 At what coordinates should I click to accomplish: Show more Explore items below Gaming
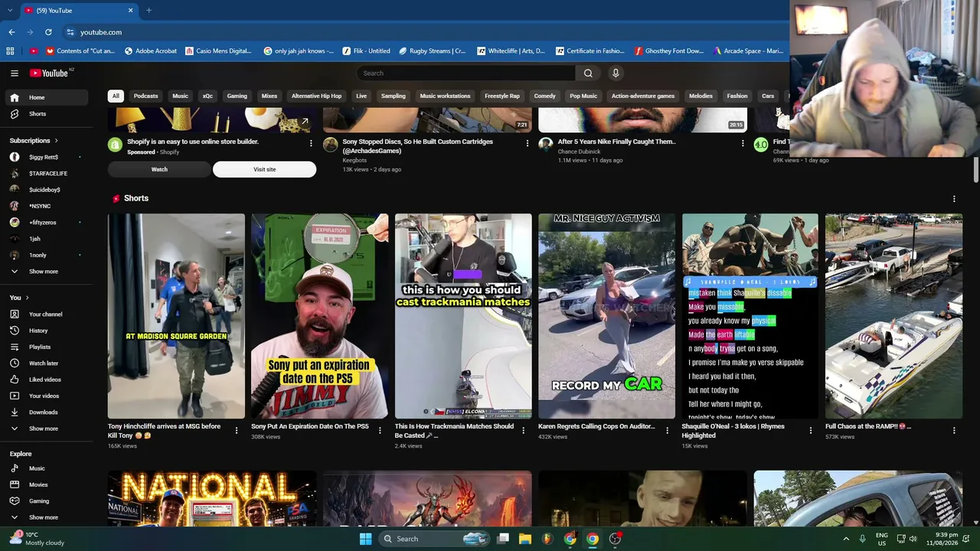coord(47,517)
